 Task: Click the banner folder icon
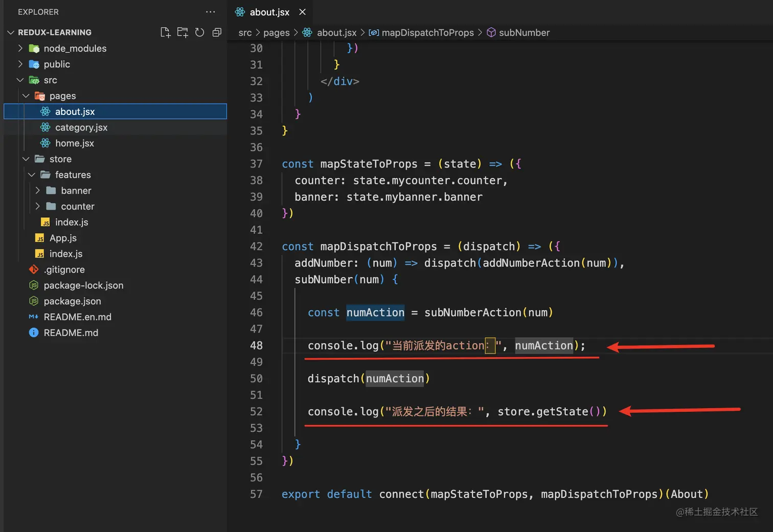point(51,191)
